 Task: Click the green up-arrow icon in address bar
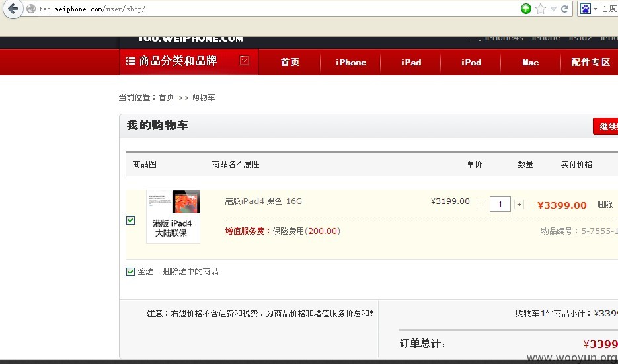tap(525, 9)
